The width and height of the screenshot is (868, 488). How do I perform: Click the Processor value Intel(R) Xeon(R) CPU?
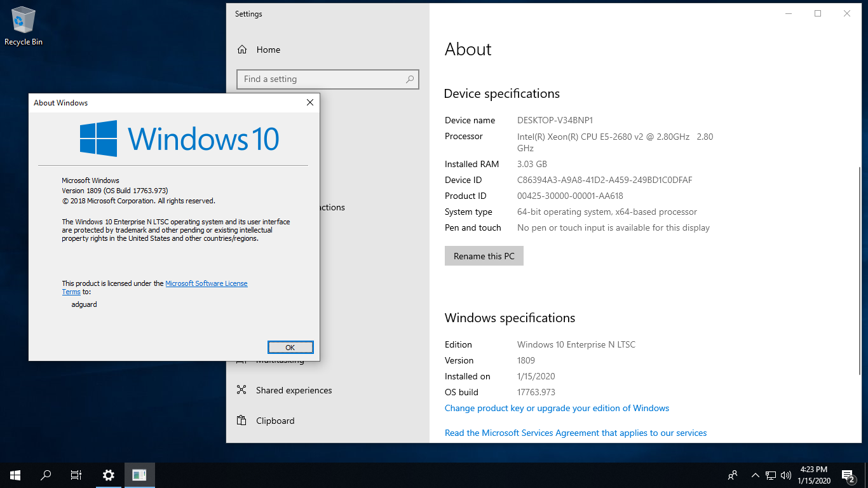pos(615,142)
